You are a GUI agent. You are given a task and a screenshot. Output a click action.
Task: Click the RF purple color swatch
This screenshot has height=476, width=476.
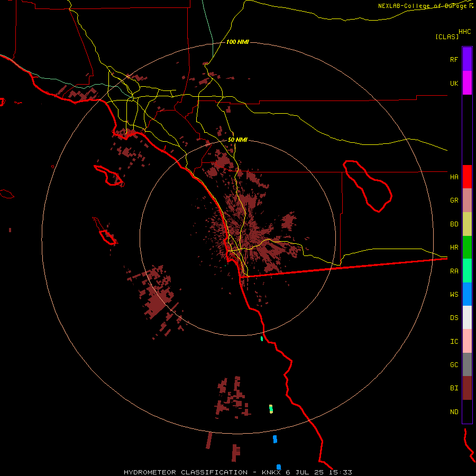click(x=467, y=59)
